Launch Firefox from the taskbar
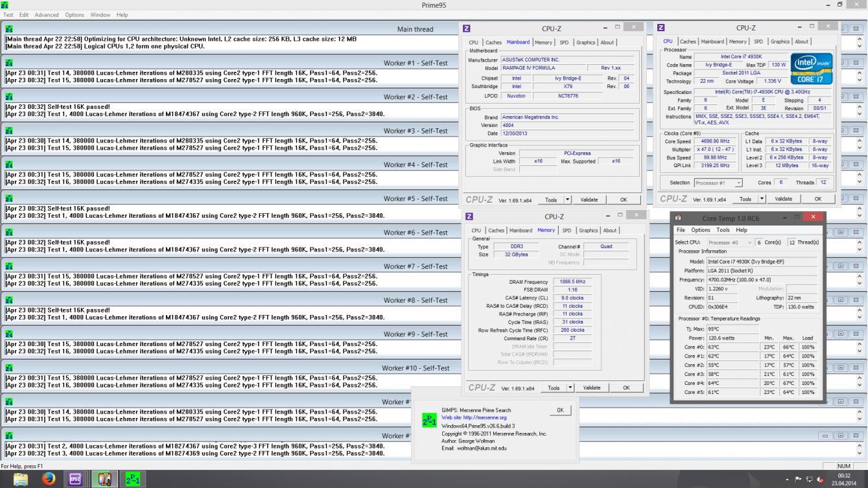 pyautogui.click(x=49, y=479)
